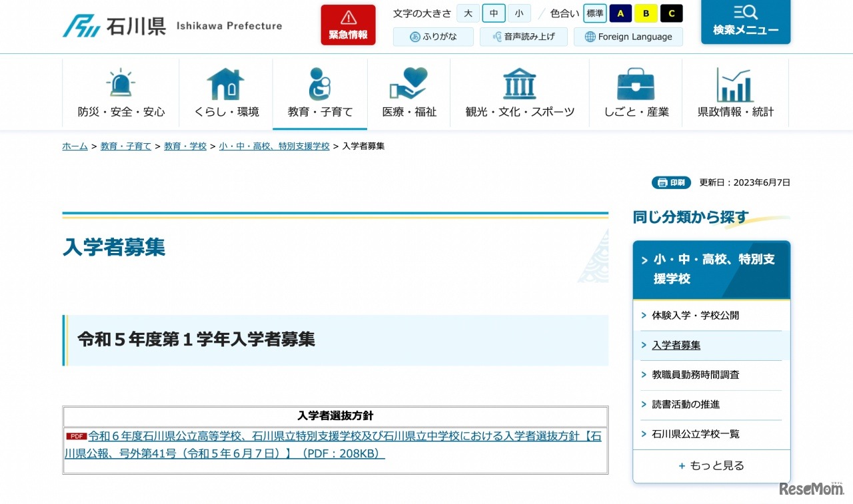Expand the 小・中・高校、特別支援学校 sidebar section
853x504 pixels.
711,269
